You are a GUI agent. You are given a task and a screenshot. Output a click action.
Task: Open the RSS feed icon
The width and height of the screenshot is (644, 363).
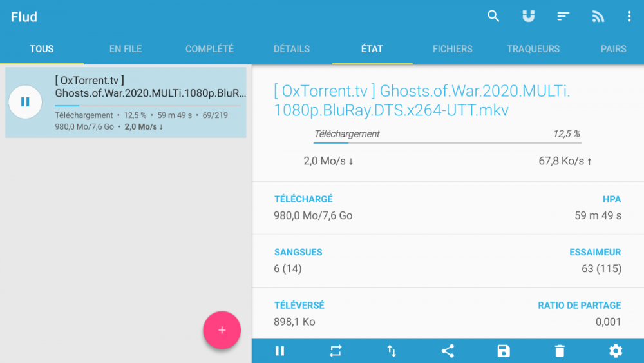pos(598,17)
